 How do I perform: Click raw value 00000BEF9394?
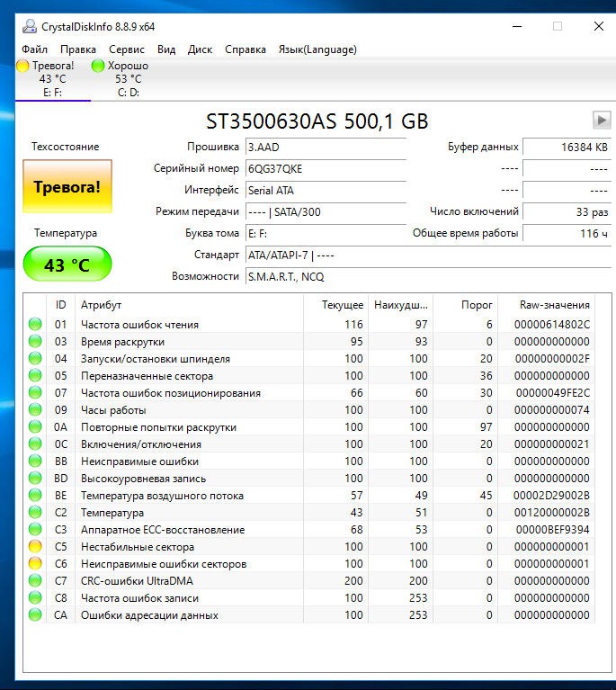(553, 529)
